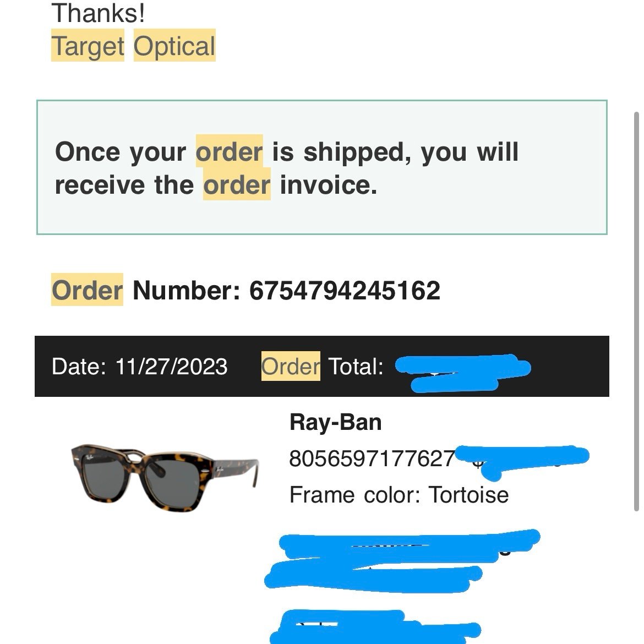Click the Thanks! text at the top

click(x=98, y=13)
